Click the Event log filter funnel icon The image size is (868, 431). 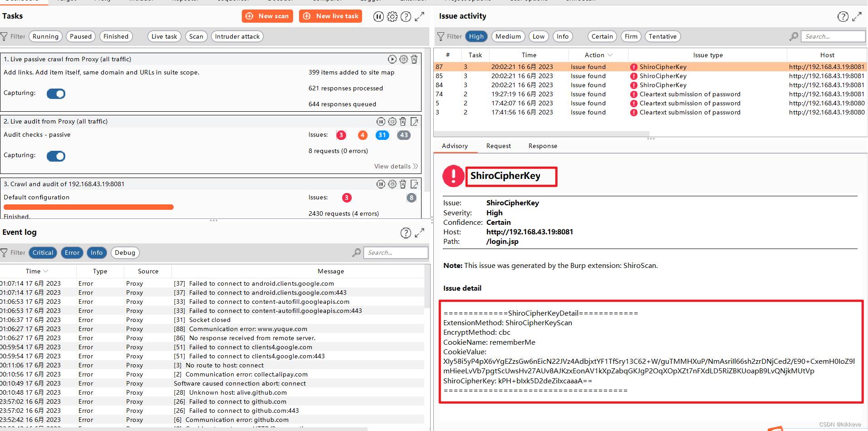(x=4, y=253)
